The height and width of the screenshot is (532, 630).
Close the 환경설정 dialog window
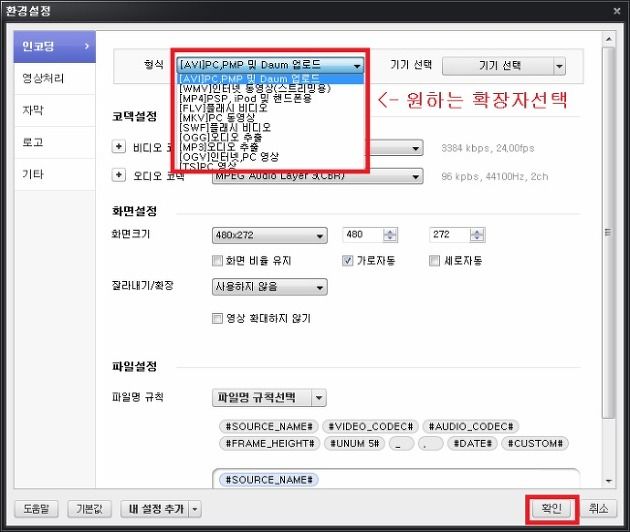tap(617, 11)
